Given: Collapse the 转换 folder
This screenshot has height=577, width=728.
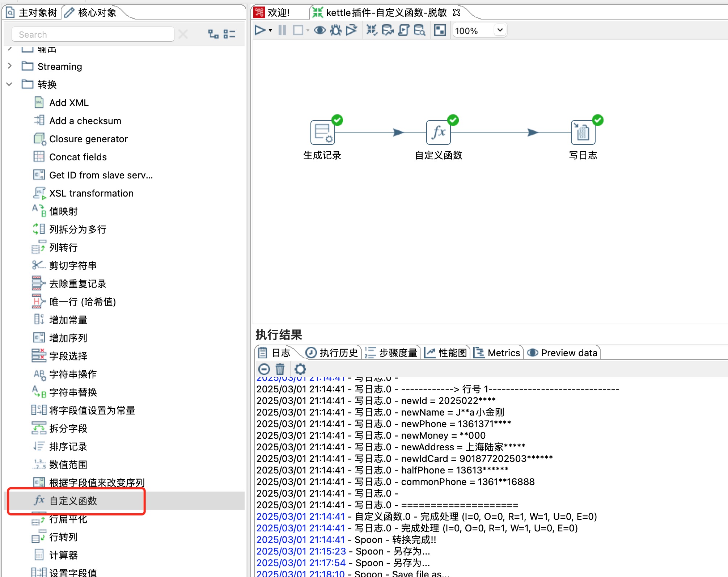Looking at the screenshot, I should (10, 84).
